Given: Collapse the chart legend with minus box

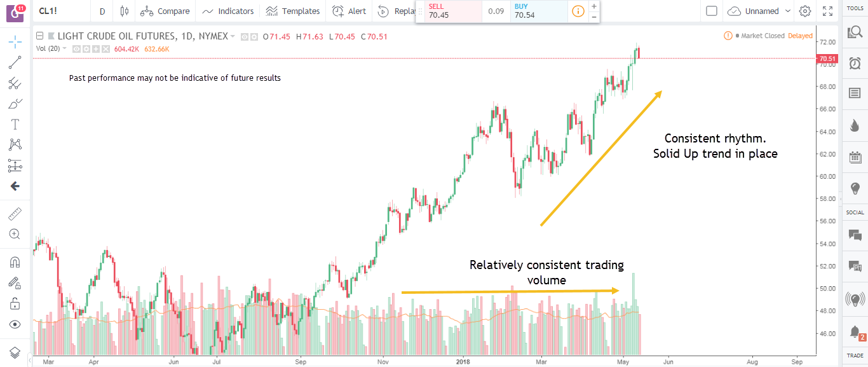Looking at the screenshot, I should (39, 36).
